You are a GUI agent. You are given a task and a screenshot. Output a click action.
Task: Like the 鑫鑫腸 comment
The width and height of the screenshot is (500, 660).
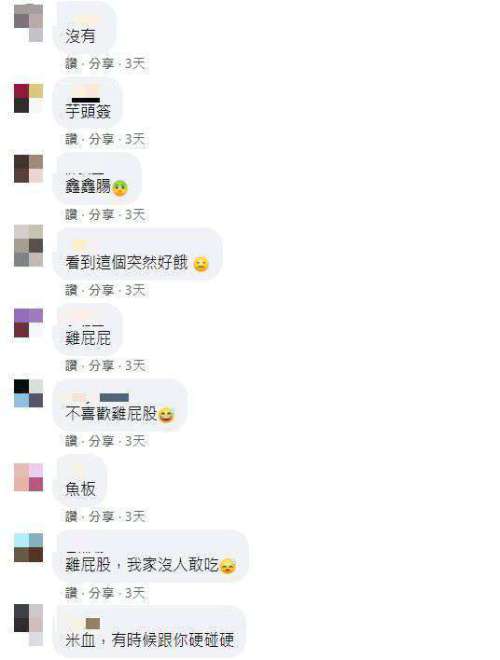coord(71,215)
